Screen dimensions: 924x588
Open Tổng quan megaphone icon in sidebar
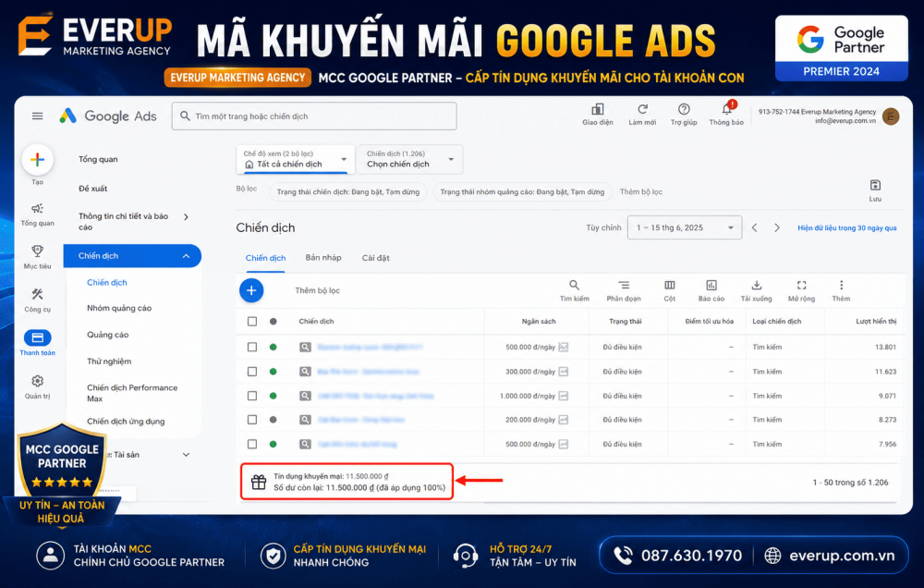click(x=37, y=209)
